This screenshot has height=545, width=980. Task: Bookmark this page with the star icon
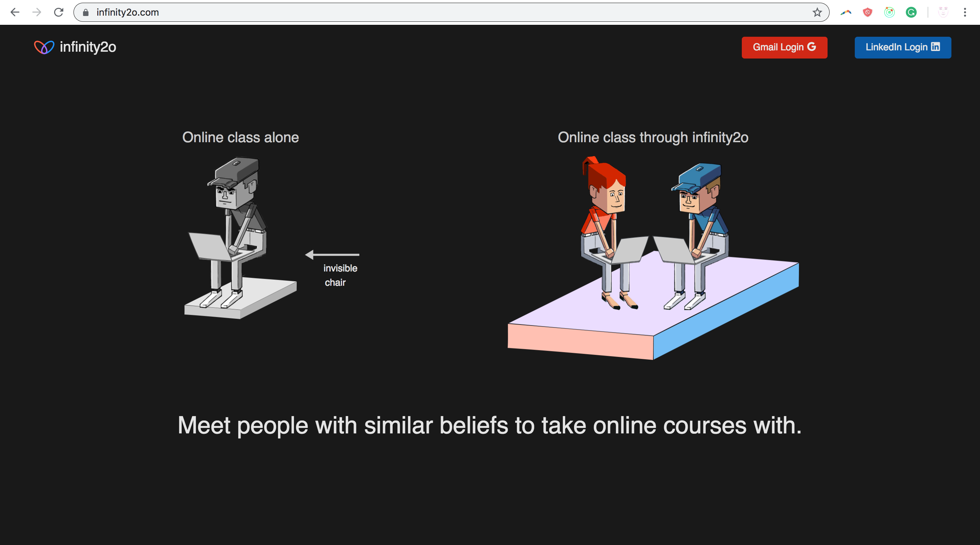pyautogui.click(x=817, y=13)
